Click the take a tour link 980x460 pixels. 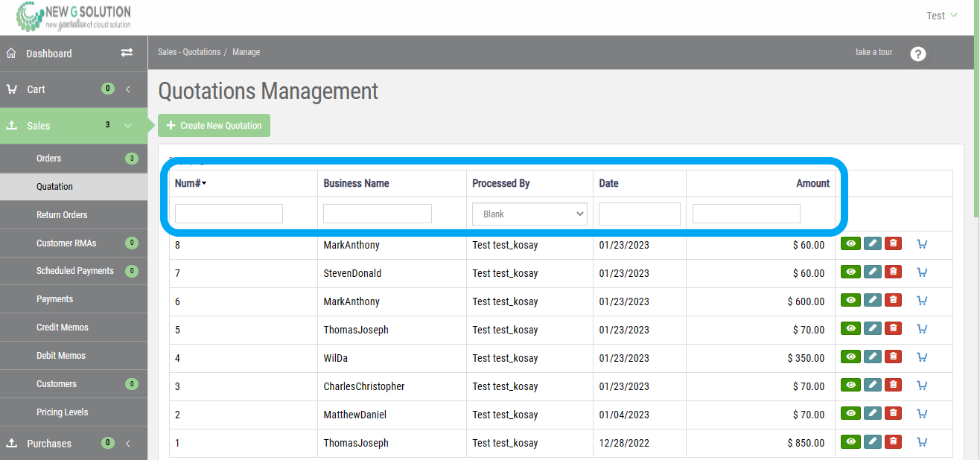pos(874,52)
